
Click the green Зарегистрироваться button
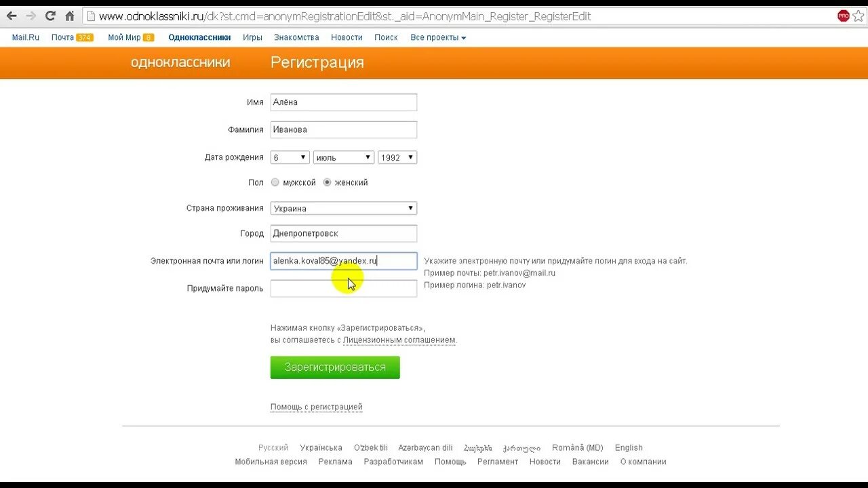[335, 367]
